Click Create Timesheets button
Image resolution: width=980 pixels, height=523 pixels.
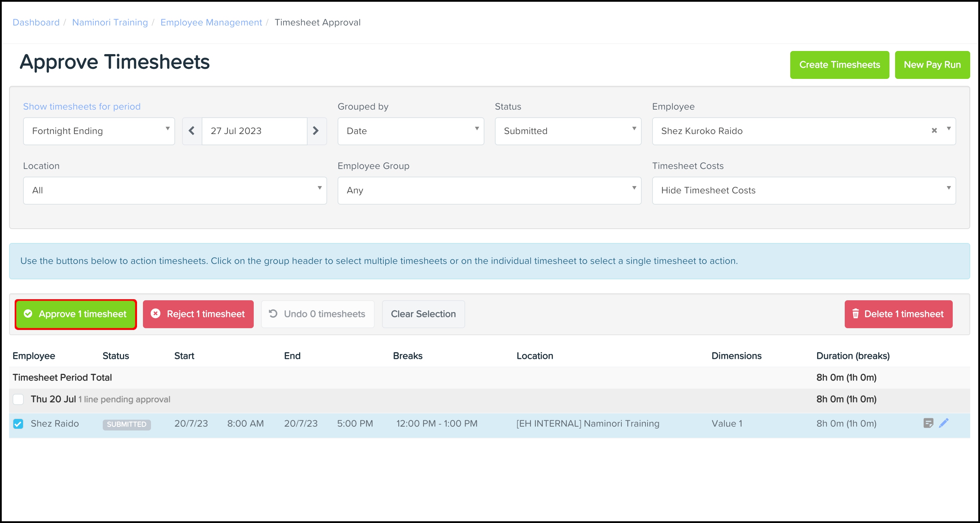(839, 65)
